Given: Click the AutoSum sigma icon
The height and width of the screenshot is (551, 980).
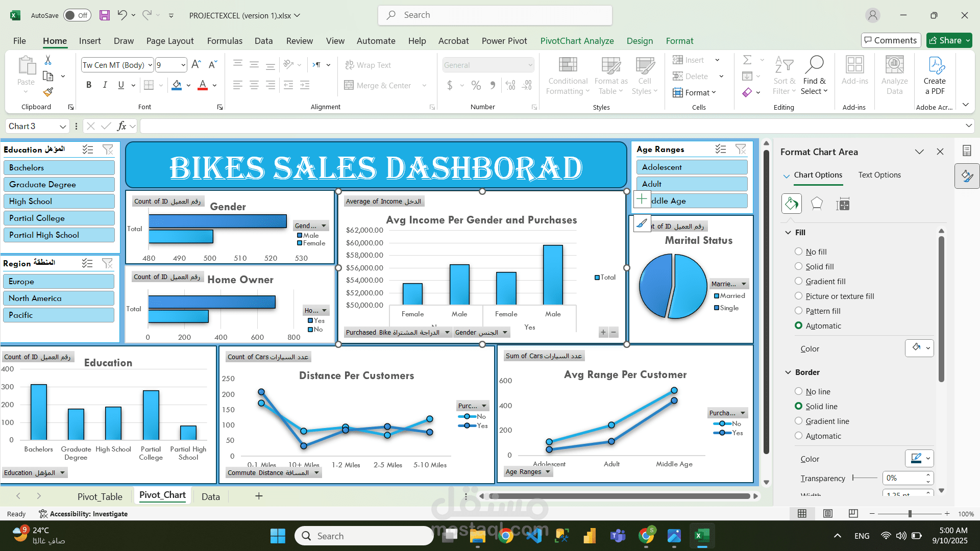Looking at the screenshot, I should 747,60.
